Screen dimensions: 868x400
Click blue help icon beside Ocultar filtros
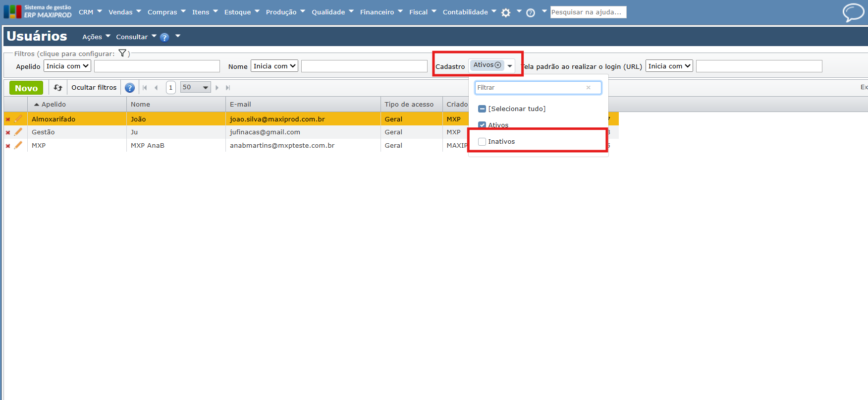(130, 88)
